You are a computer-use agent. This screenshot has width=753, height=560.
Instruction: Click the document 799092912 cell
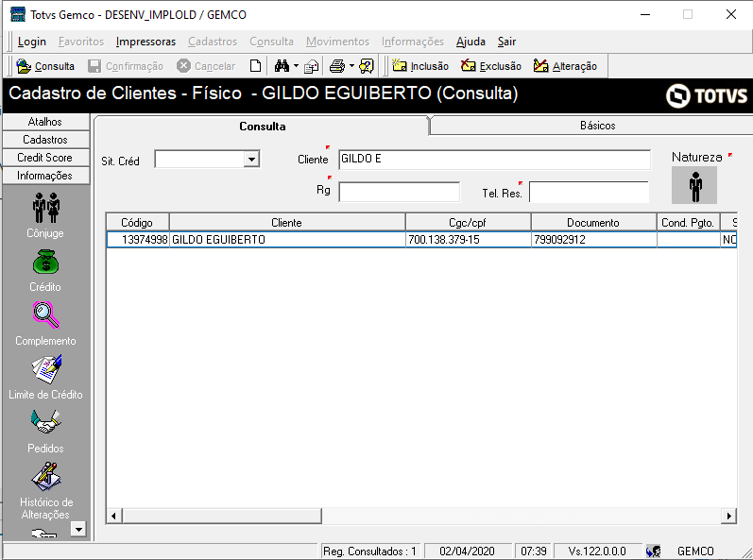[593, 240]
